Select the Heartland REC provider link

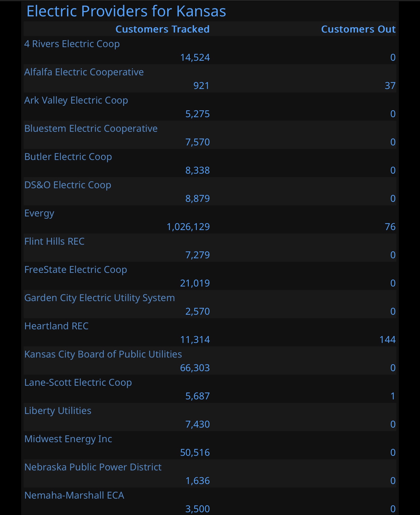tap(56, 326)
